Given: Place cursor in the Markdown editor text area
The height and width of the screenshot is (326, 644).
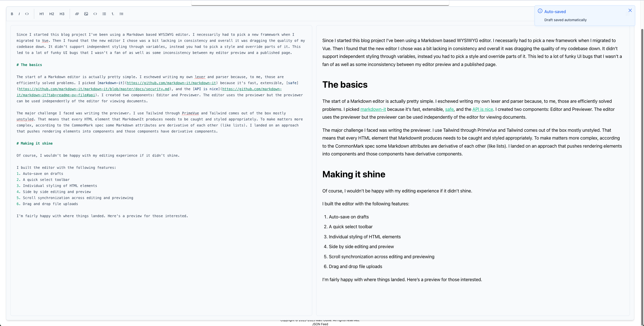Looking at the screenshot, I should pos(161,252).
